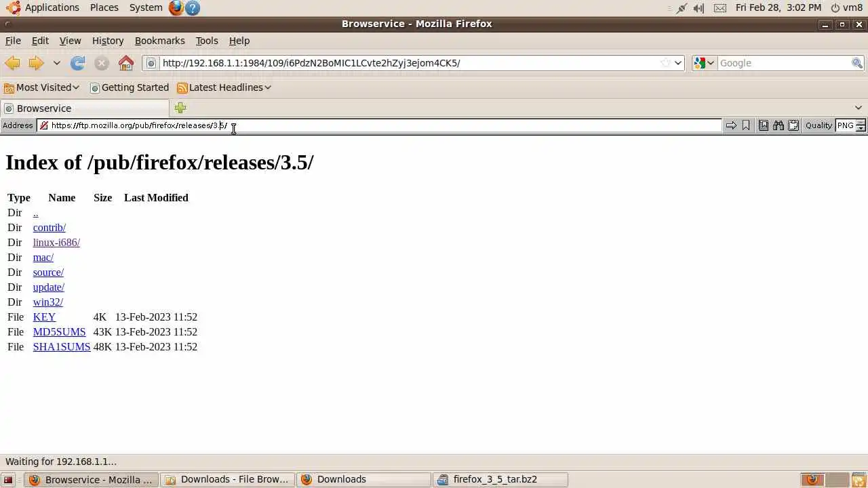Open the mac/ directory link

pos(43,258)
